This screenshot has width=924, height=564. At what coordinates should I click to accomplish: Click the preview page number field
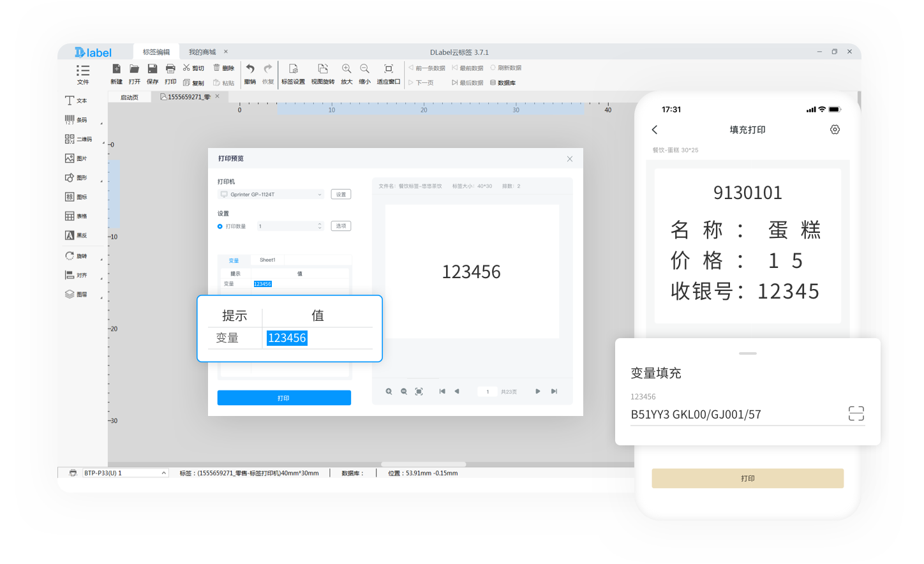coord(488,392)
